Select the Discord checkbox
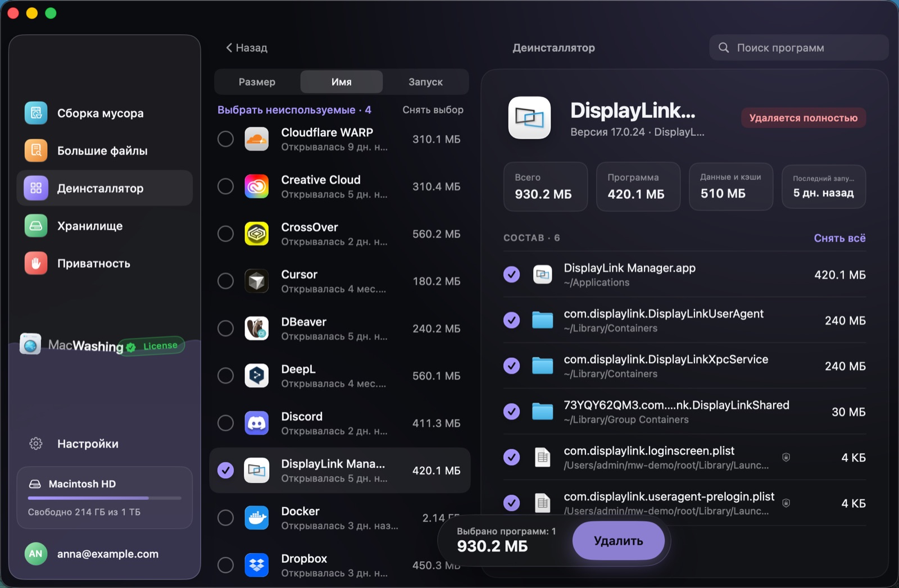Image resolution: width=899 pixels, height=588 pixels. [226, 423]
